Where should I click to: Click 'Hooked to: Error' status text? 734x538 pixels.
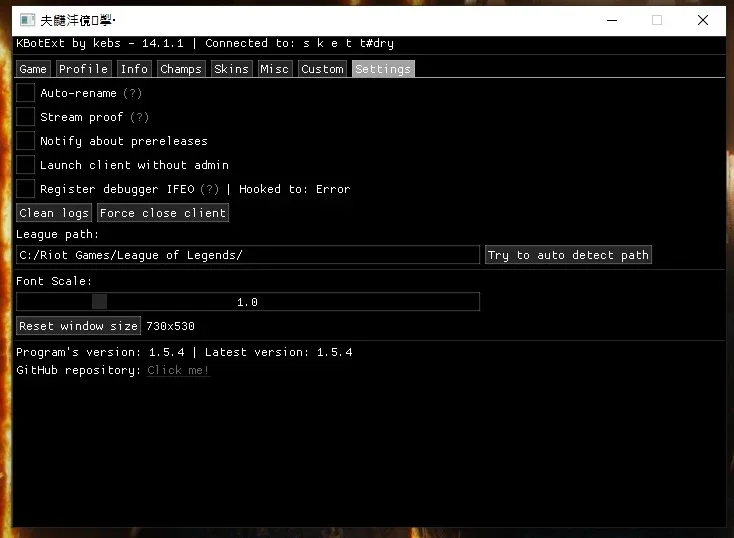[x=294, y=189]
